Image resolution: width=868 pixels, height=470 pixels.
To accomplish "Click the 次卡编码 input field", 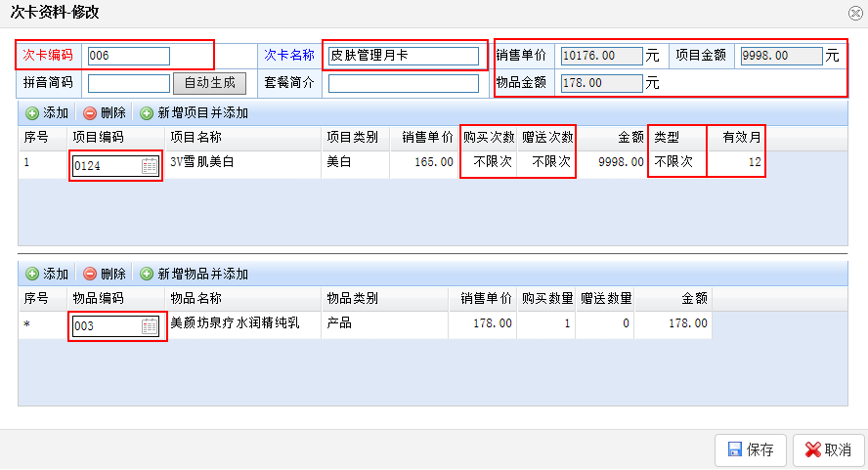I will 128,56.
